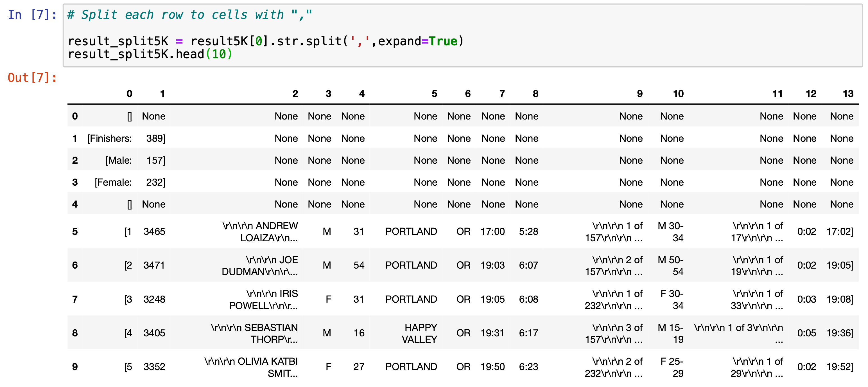This screenshot has height=387, width=868.
Task: Click column header 5
Action: pyautogui.click(x=434, y=94)
